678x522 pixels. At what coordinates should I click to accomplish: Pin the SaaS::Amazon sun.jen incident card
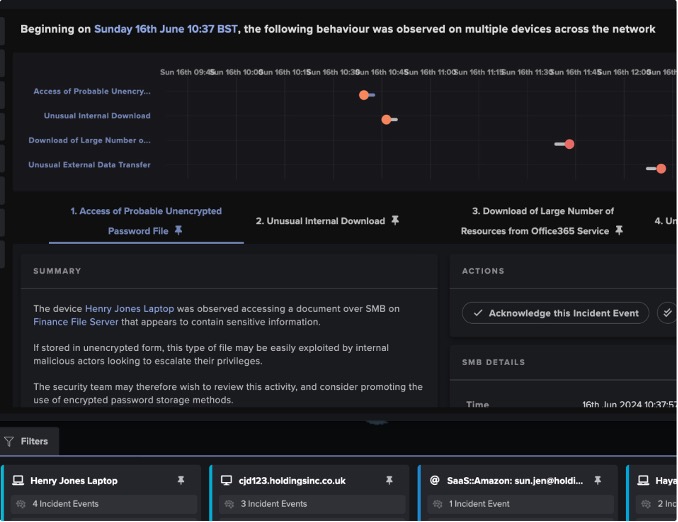pyautogui.click(x=597, y=481)
